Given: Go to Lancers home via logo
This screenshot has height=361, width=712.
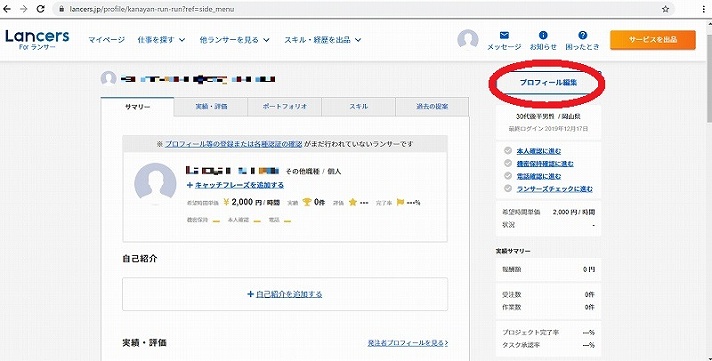Looking at the screenshot, I should (37, 40).
